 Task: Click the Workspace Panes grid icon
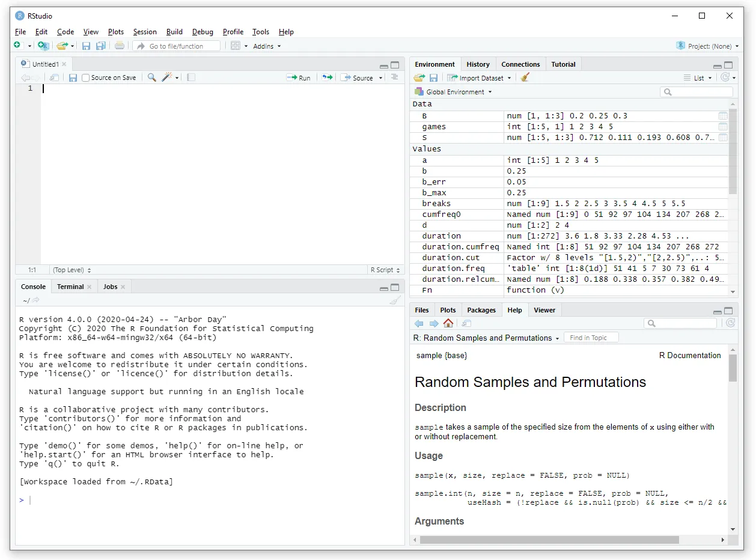tap(236, 46)
